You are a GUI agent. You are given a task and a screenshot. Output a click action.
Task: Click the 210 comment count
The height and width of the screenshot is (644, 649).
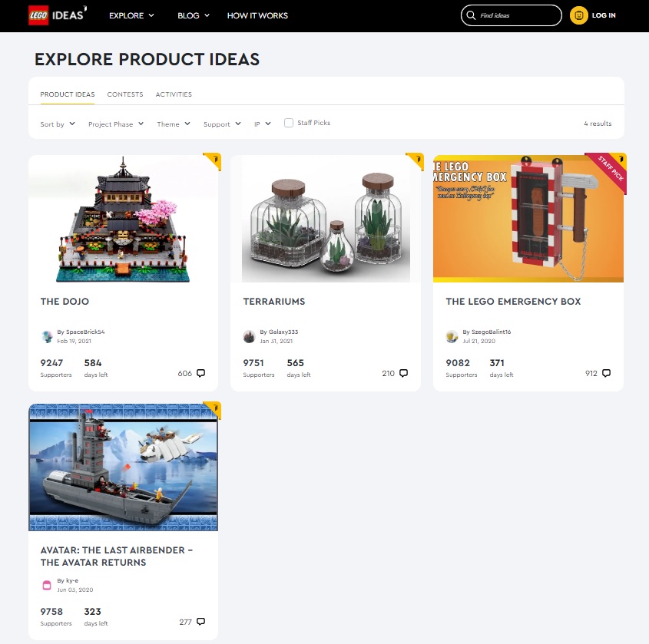(388, 374)
